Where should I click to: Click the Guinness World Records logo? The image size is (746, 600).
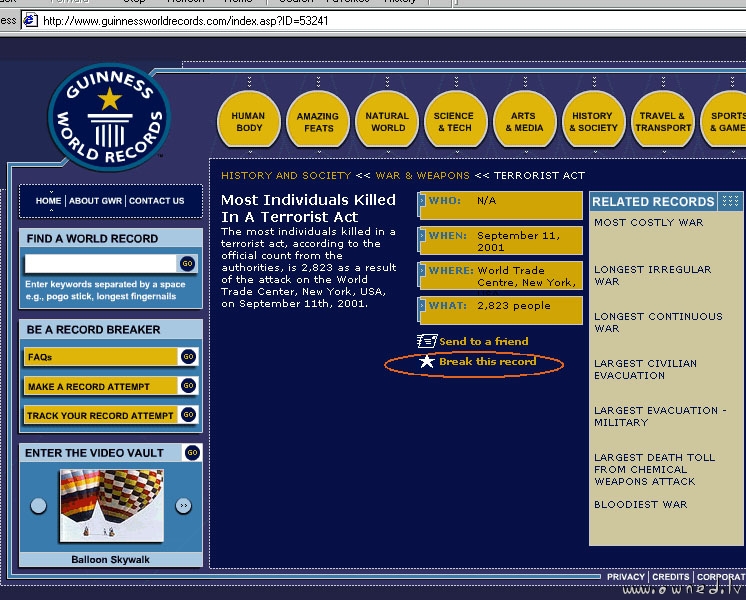click(x=109, y=117)
